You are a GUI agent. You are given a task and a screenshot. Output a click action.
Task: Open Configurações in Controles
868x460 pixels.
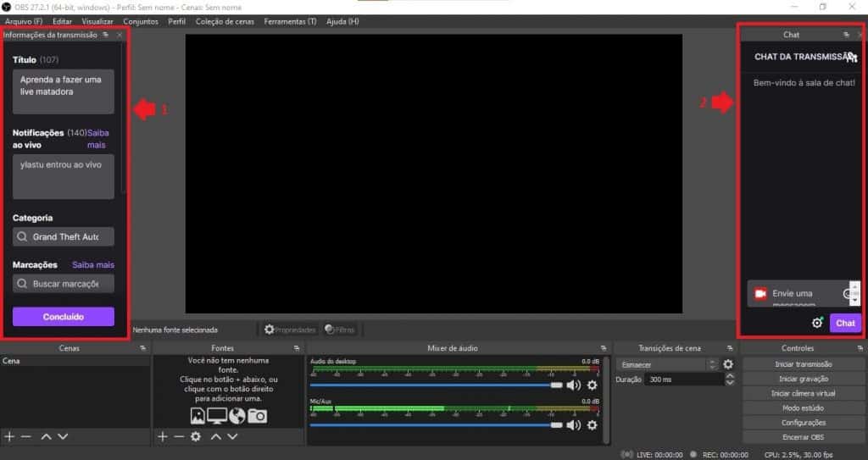[804, 423]
